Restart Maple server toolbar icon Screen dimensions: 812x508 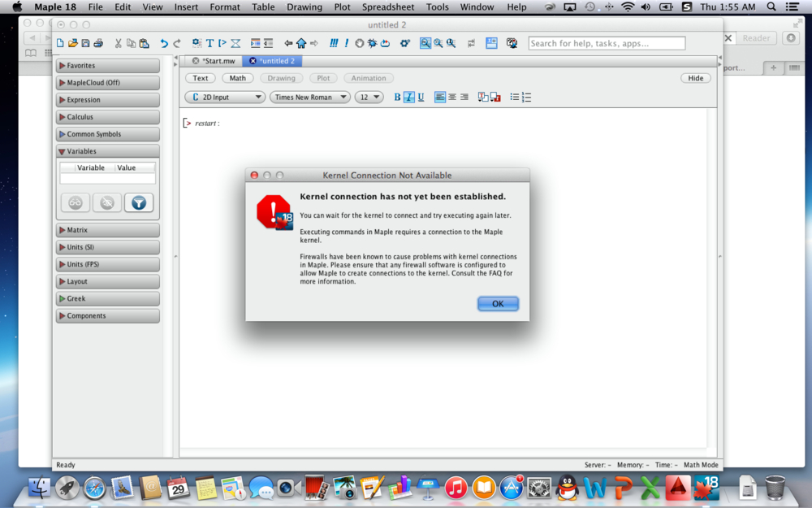coord(385,44)
